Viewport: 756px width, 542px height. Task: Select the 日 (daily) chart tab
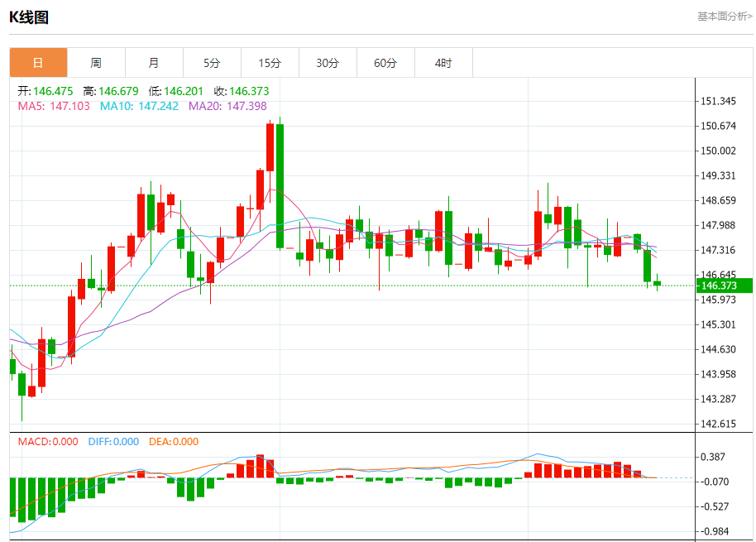(38, 63)
